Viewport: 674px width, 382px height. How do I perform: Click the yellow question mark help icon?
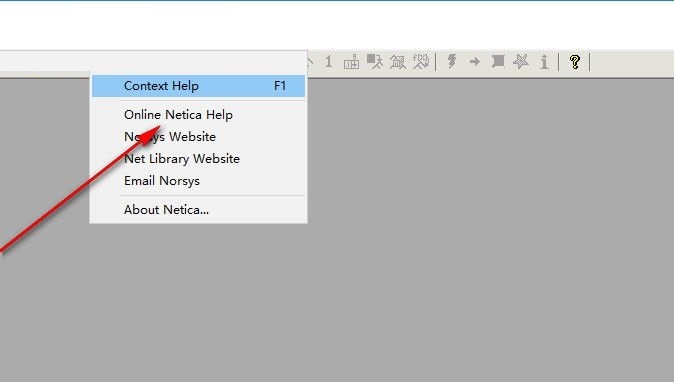[575, 62]
